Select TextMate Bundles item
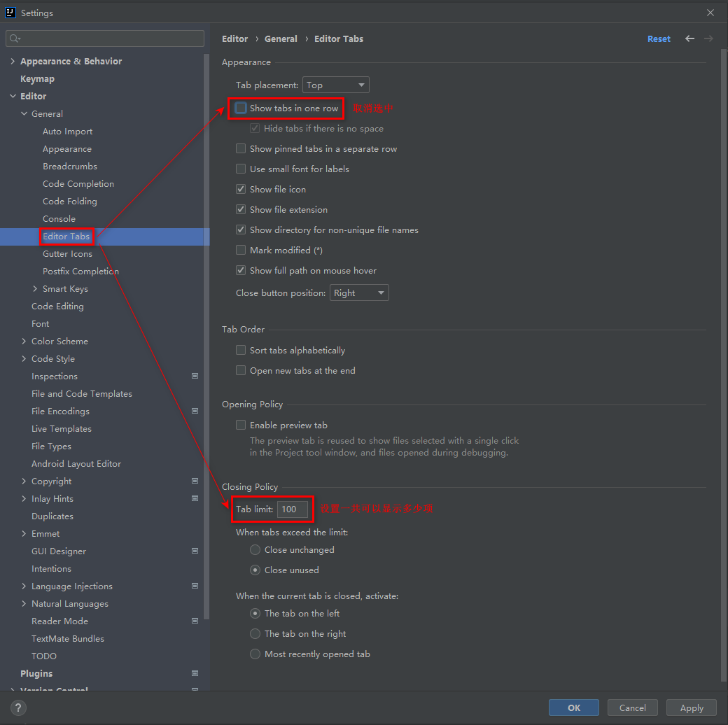The image size is (728, 725). (68, 639)
